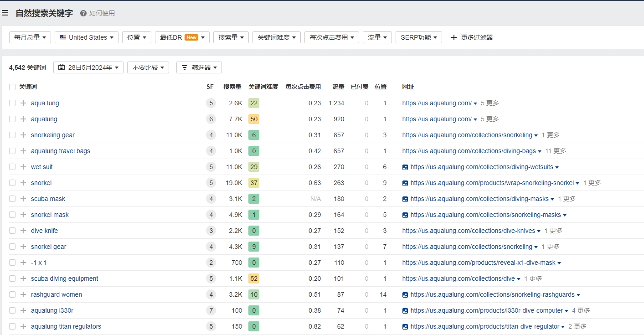Click plus icon beside 'wet suit'
The height and width of the screenshot is (335, 644).
(x=23, y=167)
